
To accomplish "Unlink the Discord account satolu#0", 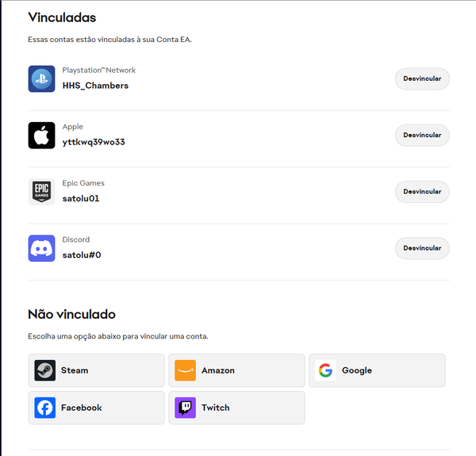I will tap(422, 248).
